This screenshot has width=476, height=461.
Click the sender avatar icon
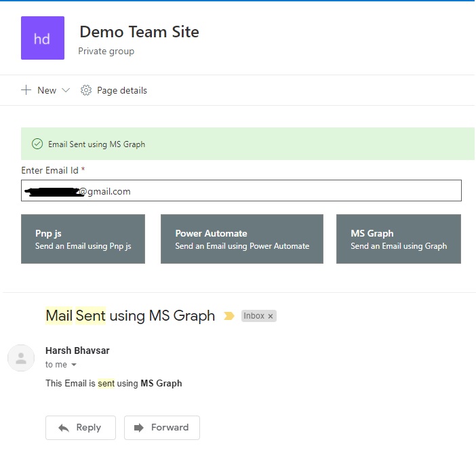[21, 358]
